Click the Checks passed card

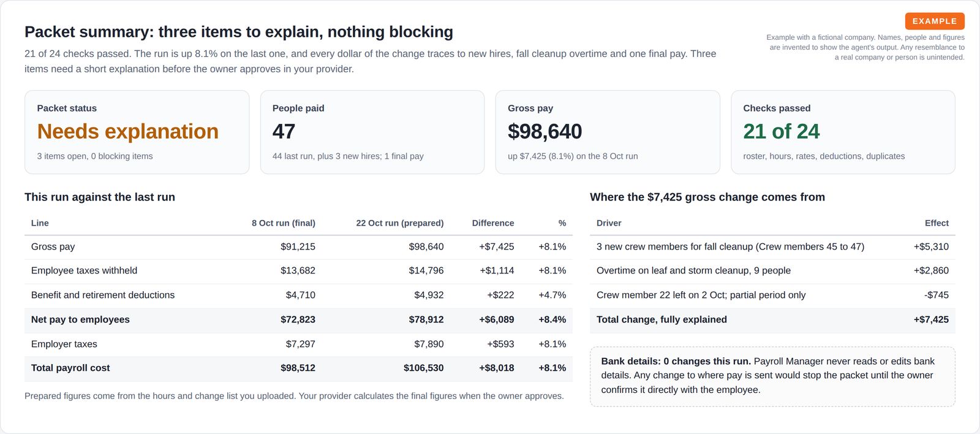tap(843, 132)
